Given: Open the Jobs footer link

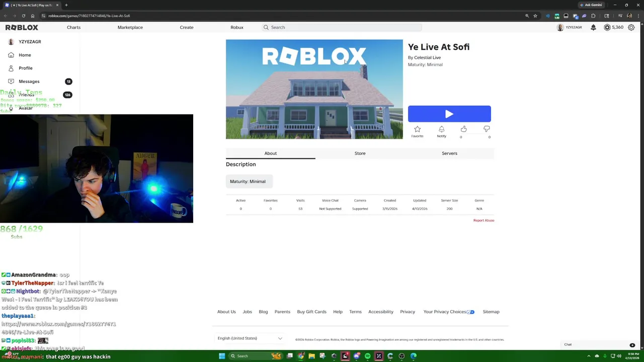Looking at the screenshot, I should [247, 312].
